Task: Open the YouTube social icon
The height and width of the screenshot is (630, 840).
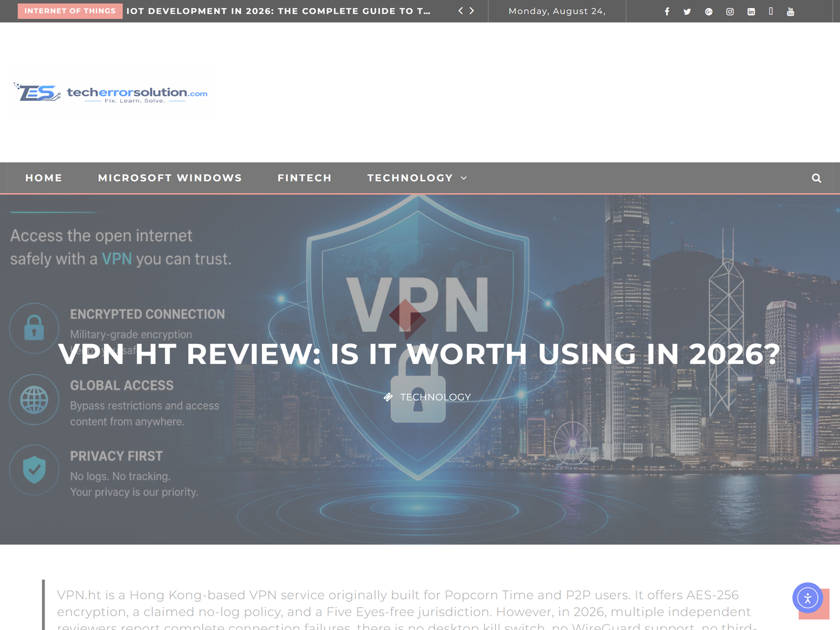Action: pos(791,12)
